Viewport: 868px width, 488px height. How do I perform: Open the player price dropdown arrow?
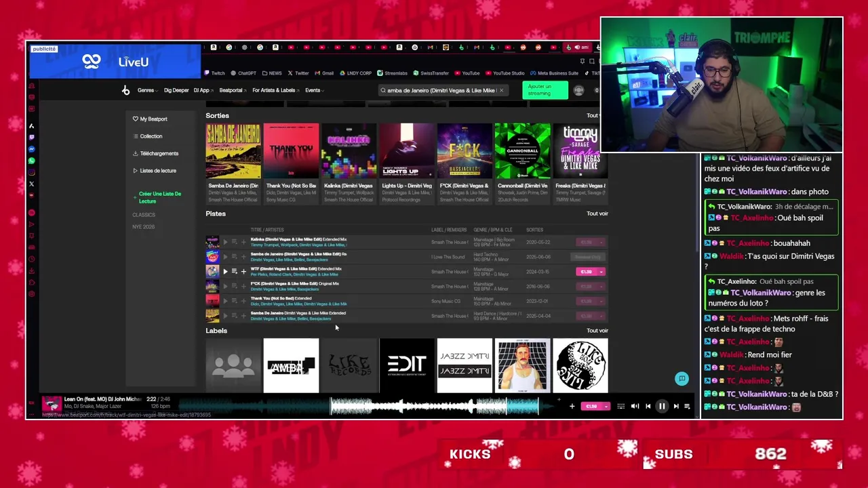(606, 406)
